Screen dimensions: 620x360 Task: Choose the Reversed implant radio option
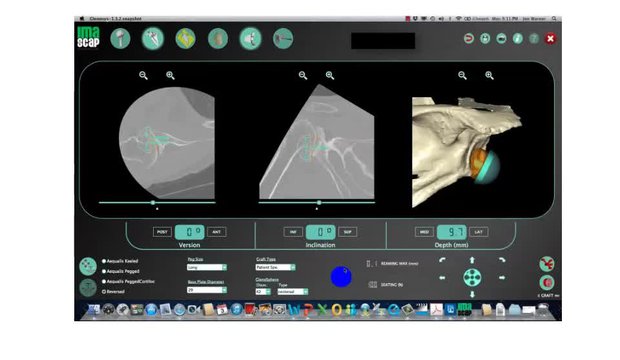coord(104,292)
